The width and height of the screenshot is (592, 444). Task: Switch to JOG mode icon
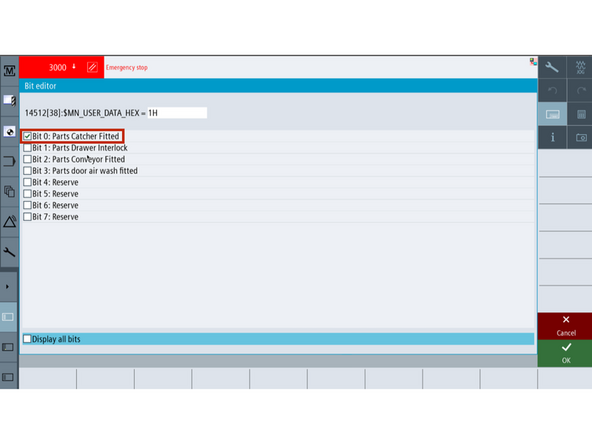tap(580, 68)
